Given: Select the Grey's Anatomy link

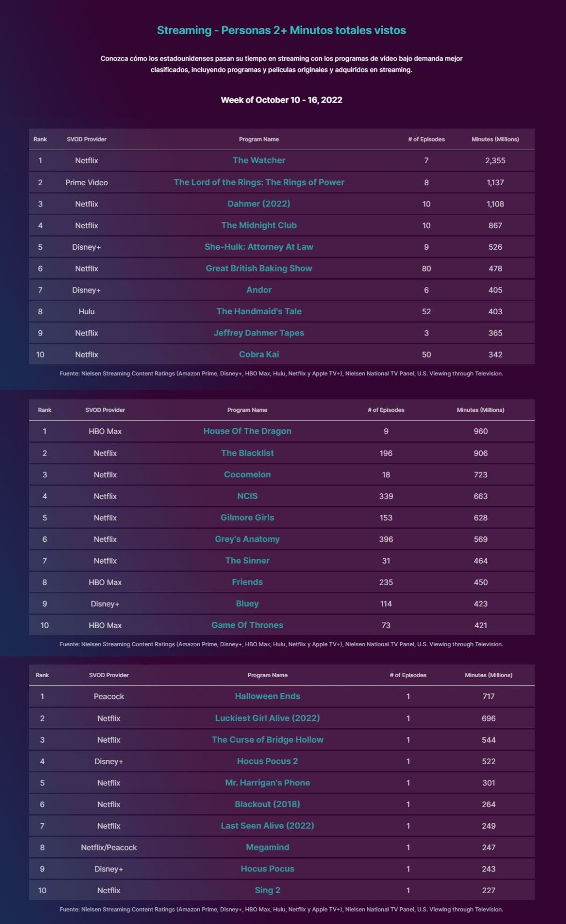Looking at the screenshot, I should point(247,539).
